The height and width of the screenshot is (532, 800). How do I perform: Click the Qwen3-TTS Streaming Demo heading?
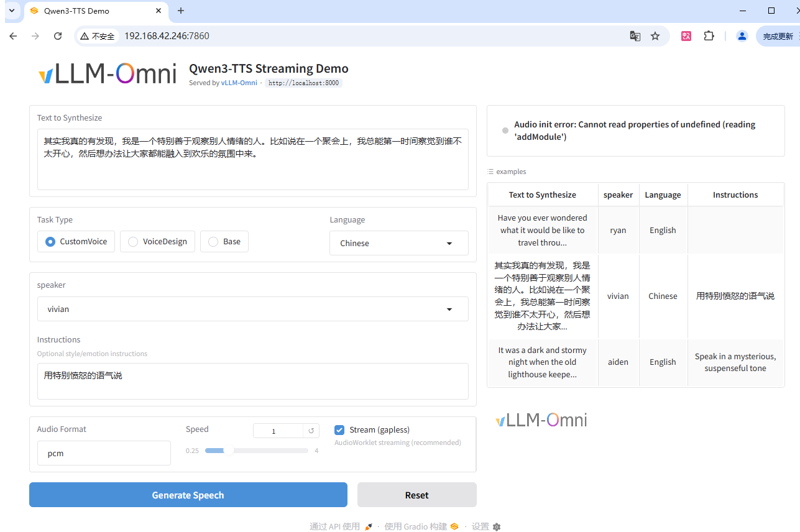[269, 68]
